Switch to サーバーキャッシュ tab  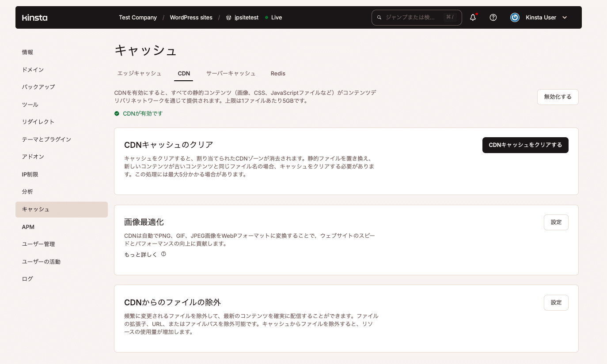click(231, 73)
